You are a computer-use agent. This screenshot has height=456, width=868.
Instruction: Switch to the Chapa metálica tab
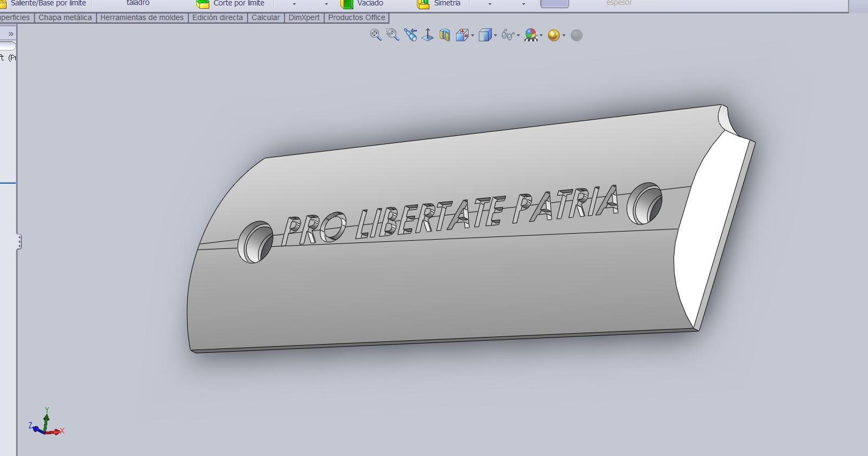(65, 17)
